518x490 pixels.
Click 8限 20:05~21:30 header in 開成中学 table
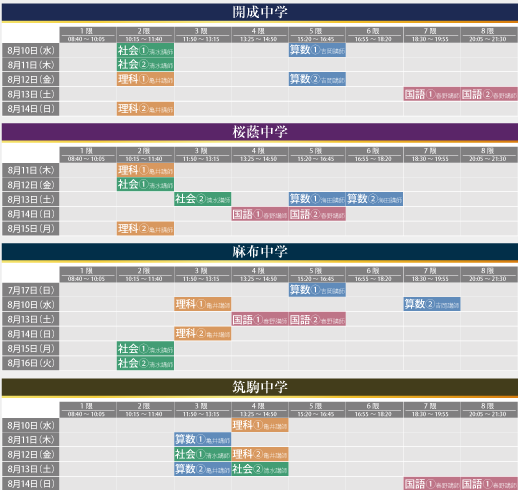[x=489, y=35]
